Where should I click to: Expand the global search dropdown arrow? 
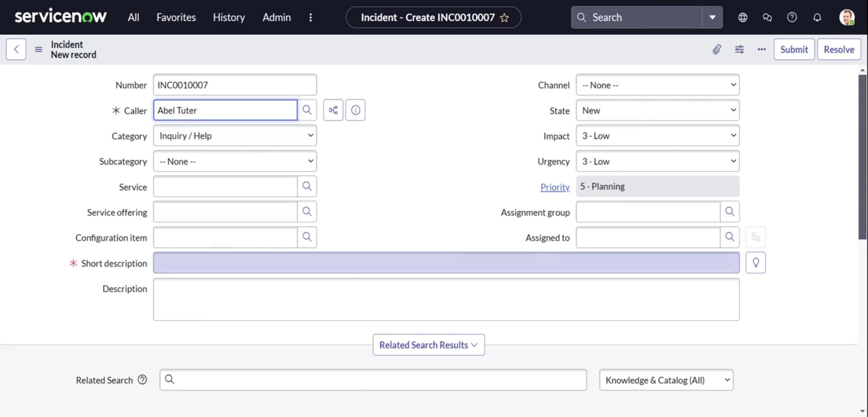tap(712, 17)
